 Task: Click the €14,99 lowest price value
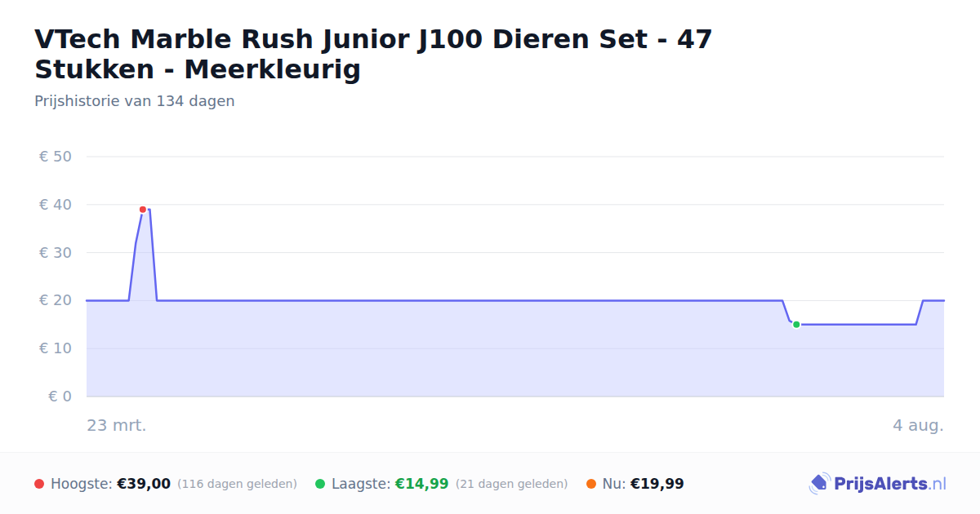click(422, 484)
